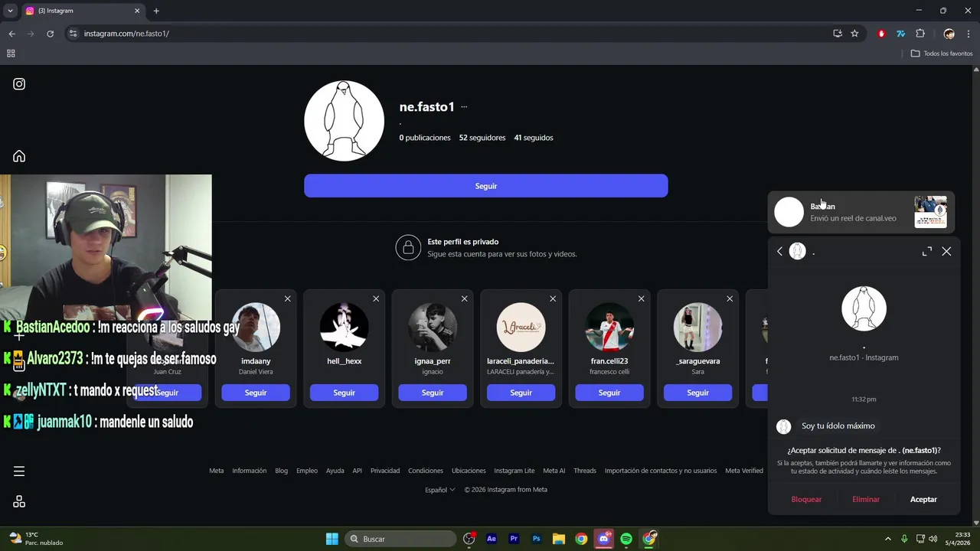This screenshot has width=980, height=551.
Task: Open After Effects from the taskbar
Action: pos(492,539)
